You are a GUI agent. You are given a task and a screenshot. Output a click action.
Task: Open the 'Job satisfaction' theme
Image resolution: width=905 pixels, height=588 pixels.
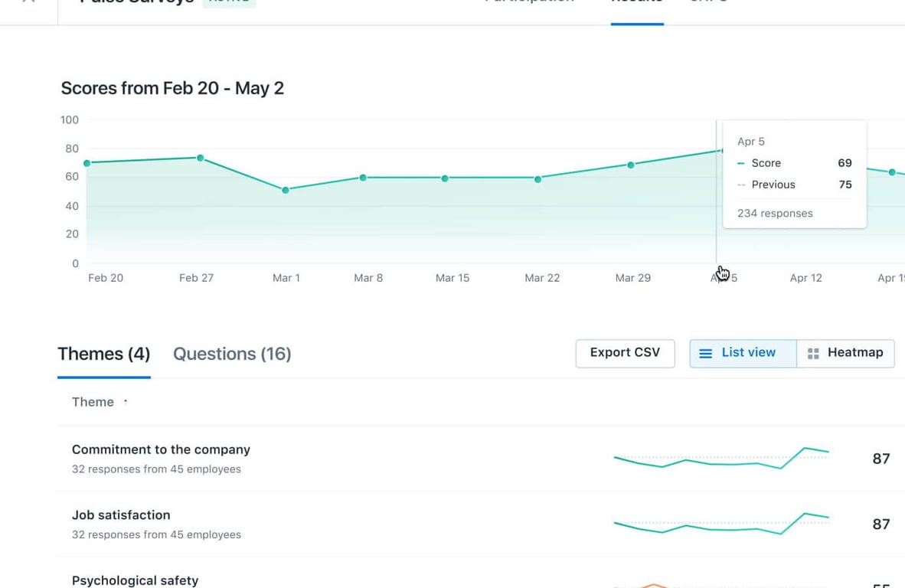point(121,514)
